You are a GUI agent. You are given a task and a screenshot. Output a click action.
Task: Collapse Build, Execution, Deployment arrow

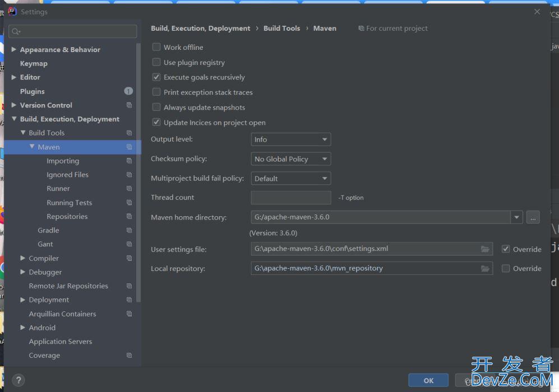click(14, 119)
